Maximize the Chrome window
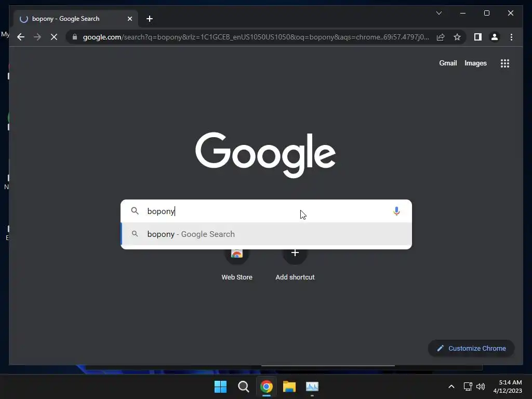This screenshot has height=399, width=532. [x=486, y=13]
